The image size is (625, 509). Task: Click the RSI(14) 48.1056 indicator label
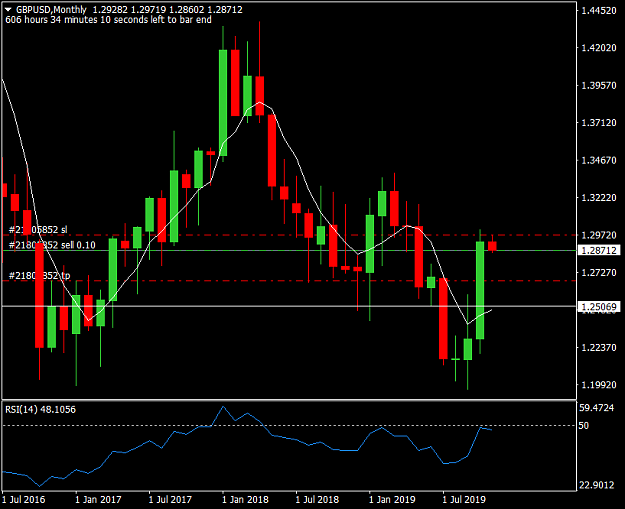40,409
